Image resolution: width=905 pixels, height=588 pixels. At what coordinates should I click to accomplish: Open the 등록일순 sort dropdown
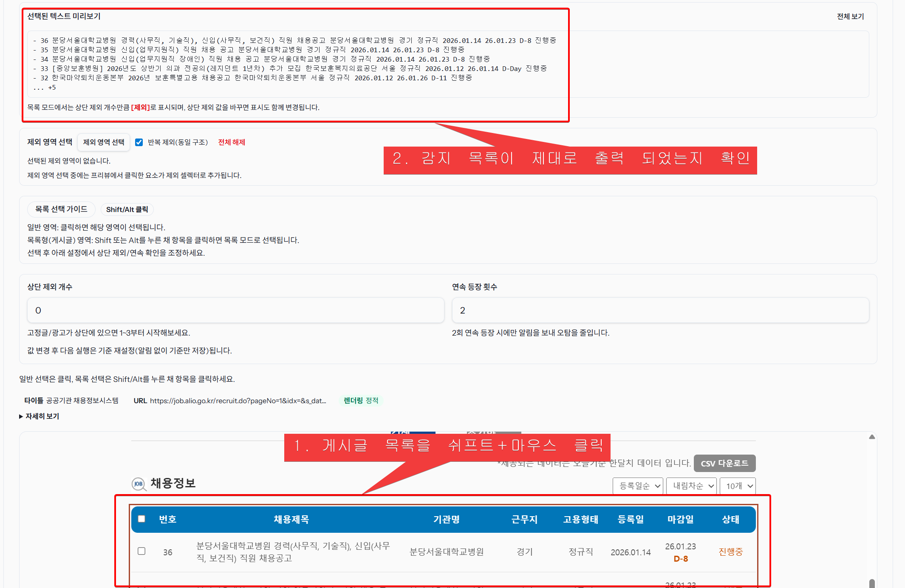(x=638, y=486)
